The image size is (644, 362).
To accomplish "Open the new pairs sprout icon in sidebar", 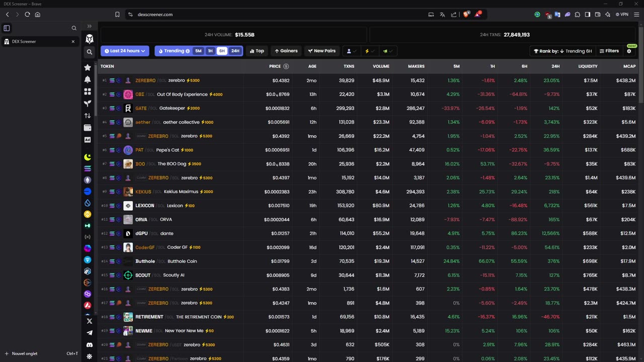I will (88, 104).
